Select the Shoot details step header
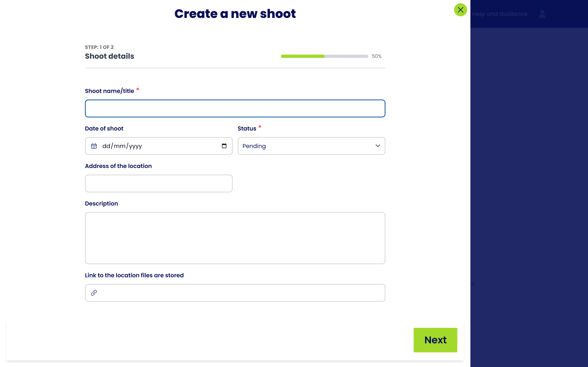The image size is (588, 367). click(109, 56)
